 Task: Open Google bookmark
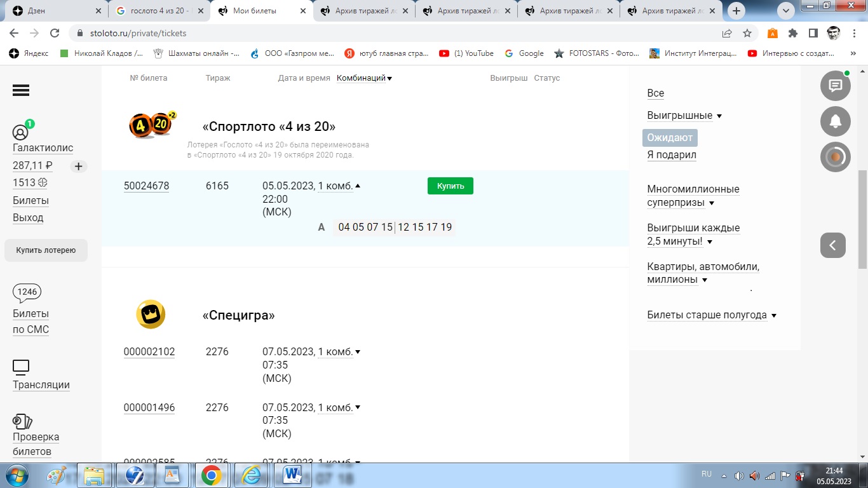524,53
